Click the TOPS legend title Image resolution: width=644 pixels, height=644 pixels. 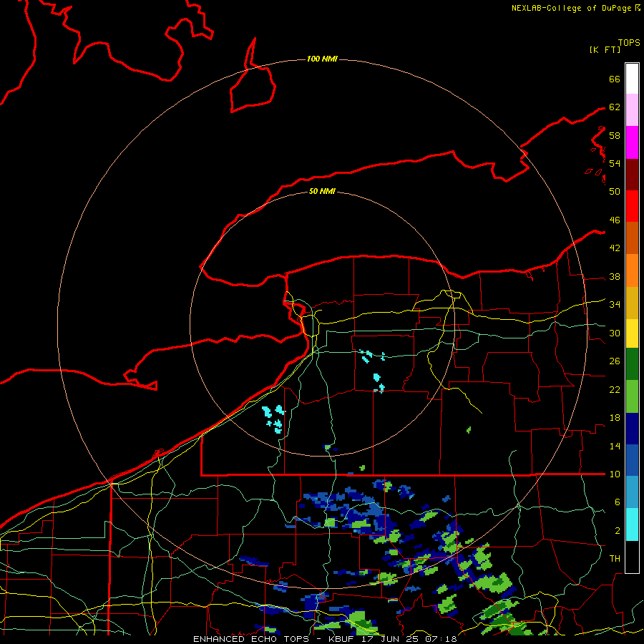point(629,43)
